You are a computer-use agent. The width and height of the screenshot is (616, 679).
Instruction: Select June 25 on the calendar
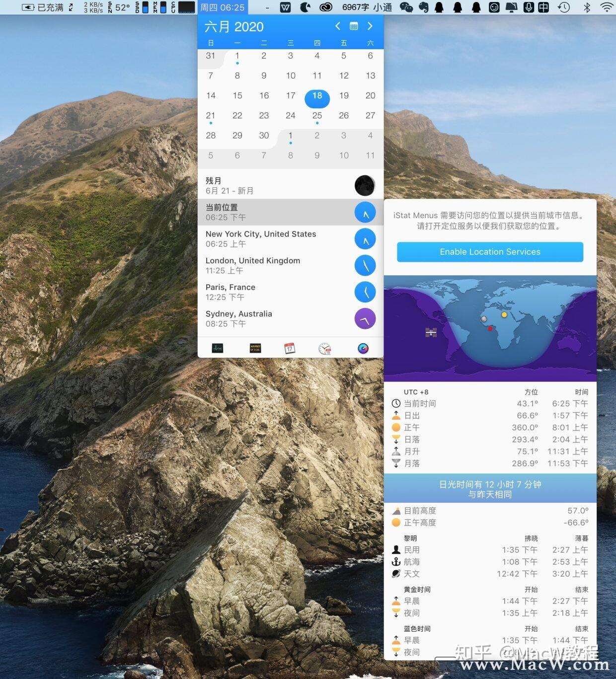317,115
